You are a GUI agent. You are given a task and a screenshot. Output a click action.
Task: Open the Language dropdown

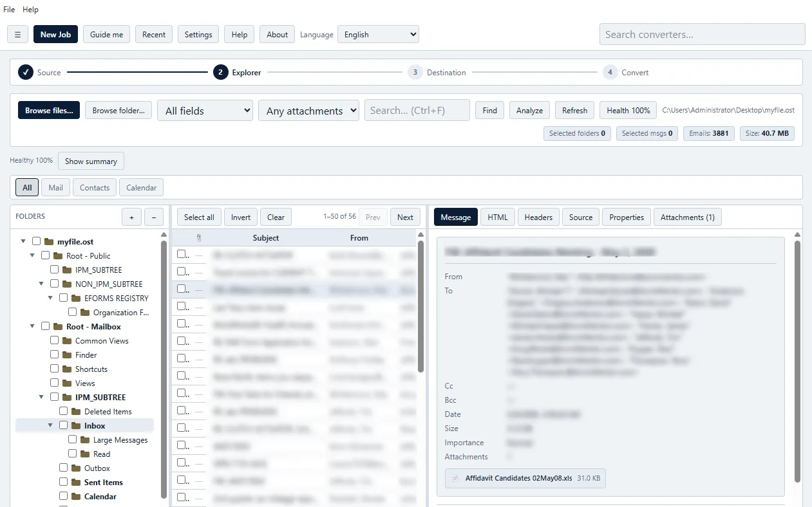378,34
